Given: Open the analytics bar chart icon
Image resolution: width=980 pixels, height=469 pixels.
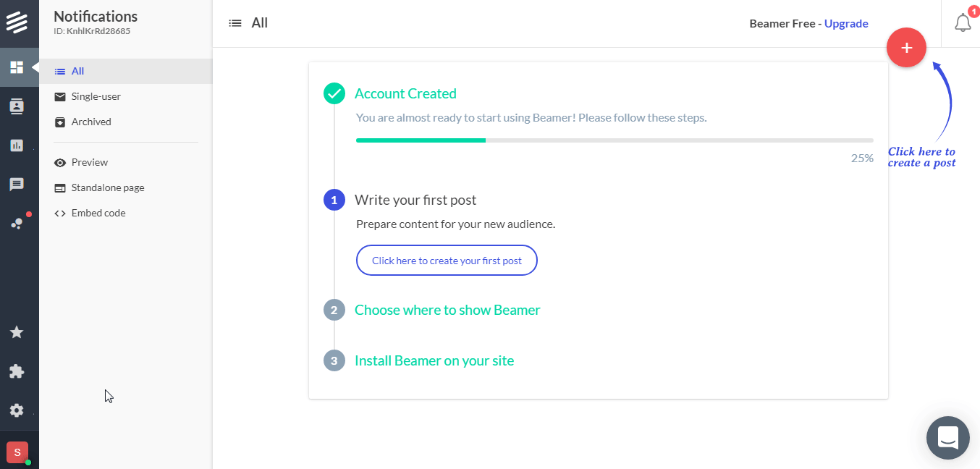Looking at the screenshot, I should pos(17,145).
